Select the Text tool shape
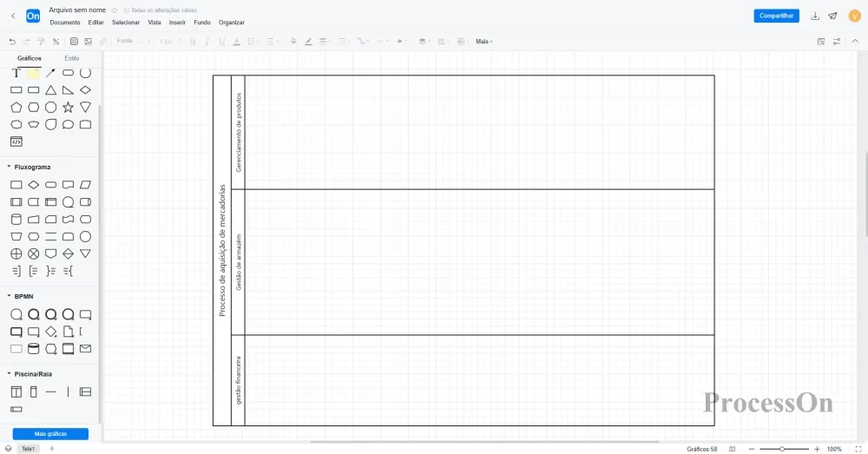Screen dimensions: 868x454 coord(16,73)
